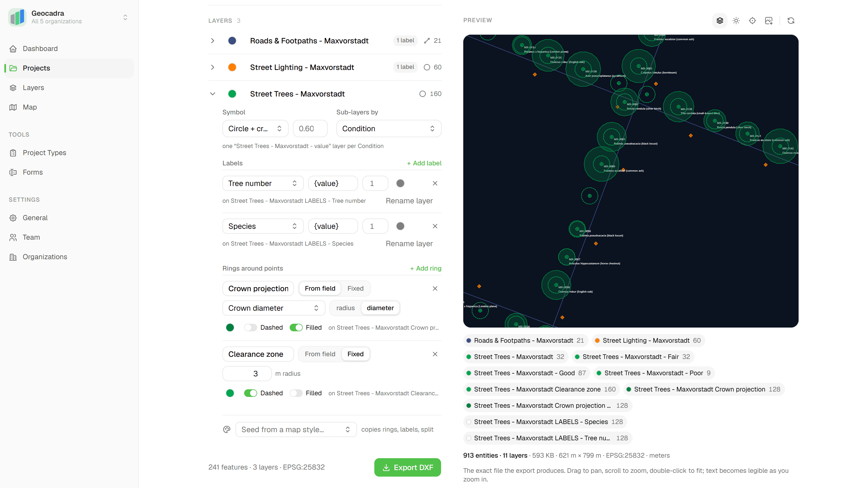Click Species label color gray dot
The width and height of the screenshot is (868, 488).
coord(400,226)
